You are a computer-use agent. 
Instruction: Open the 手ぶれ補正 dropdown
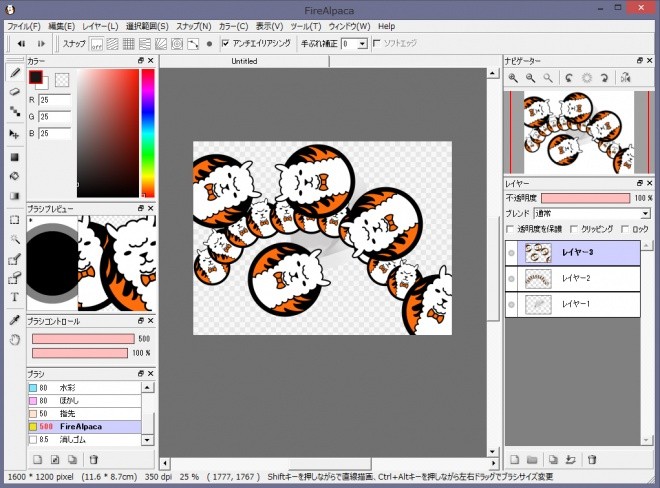pos(362,44)
